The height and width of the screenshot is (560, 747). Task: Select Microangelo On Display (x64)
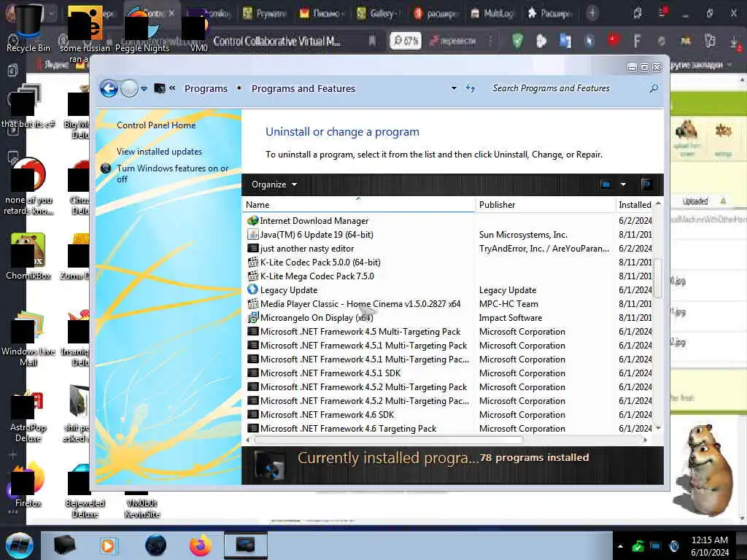(x=317, y=318)
